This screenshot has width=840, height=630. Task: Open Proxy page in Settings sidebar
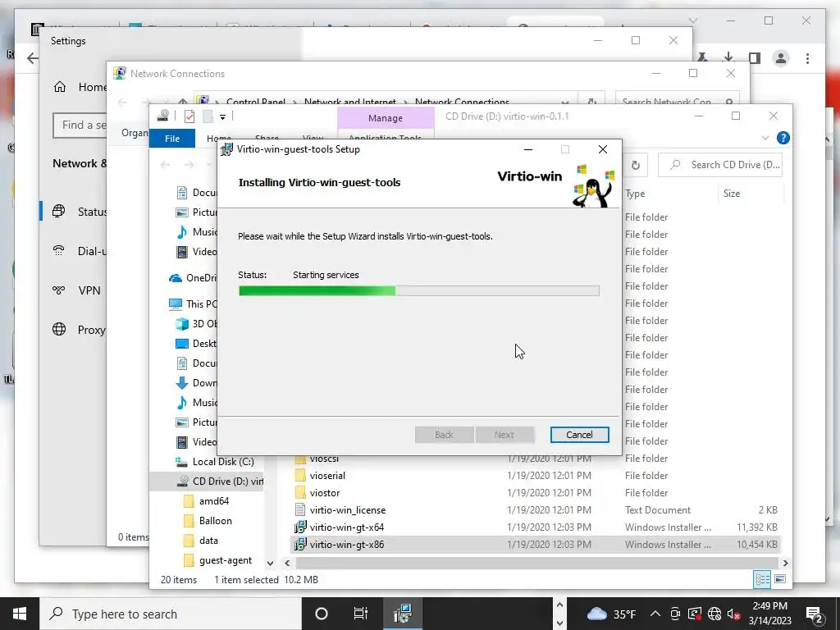pos(80,330)
